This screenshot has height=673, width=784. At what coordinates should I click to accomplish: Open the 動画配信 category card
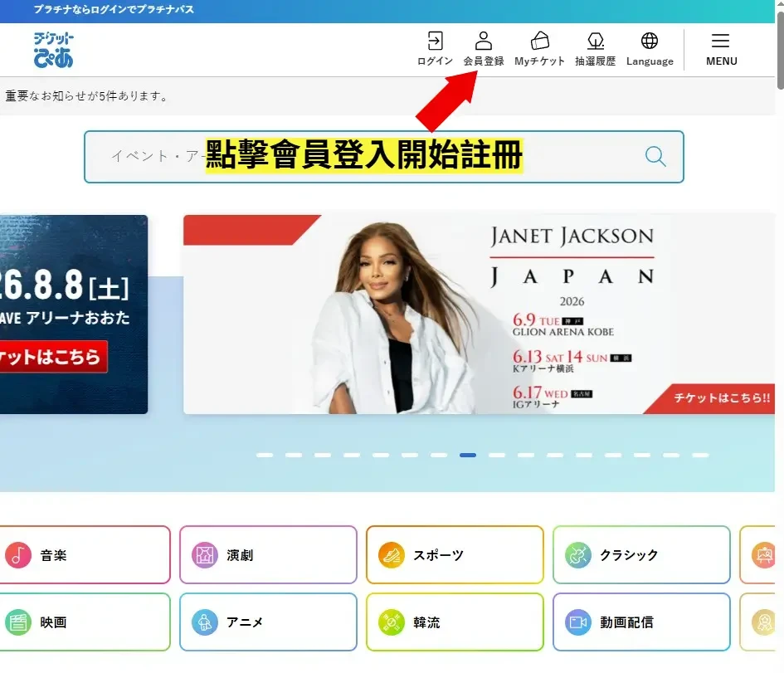pyautogui.click(x=641, y=622)
